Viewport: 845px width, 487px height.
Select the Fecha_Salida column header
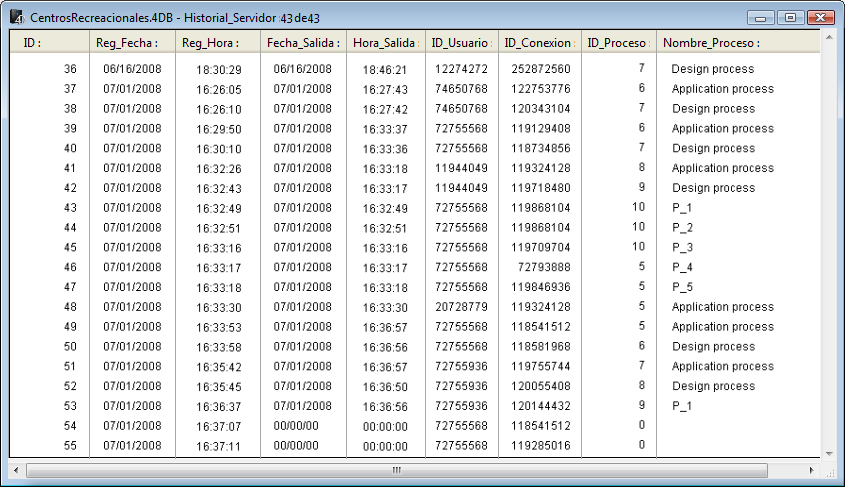point(303,43)
